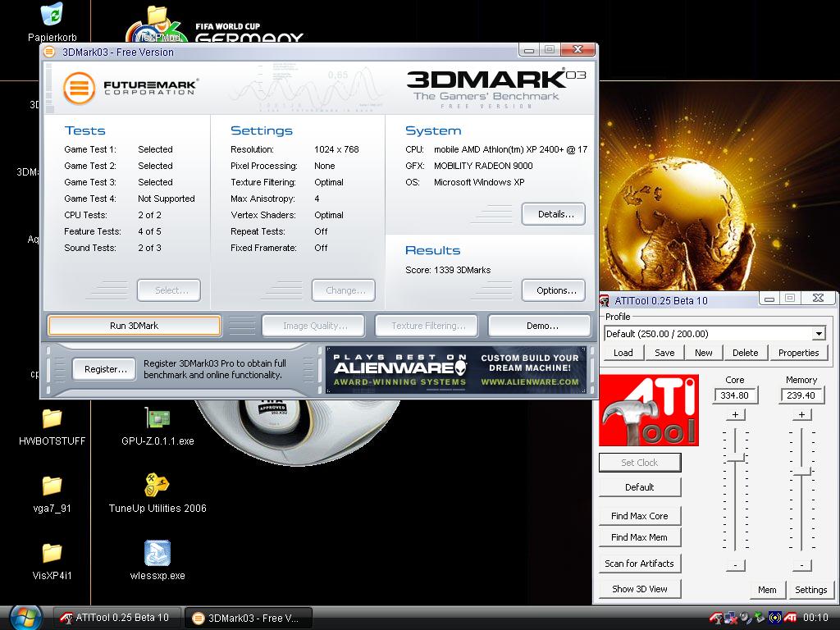Click the disabled Select... tests button
This screenshot has width=840, height=630.
click(169, 290)
